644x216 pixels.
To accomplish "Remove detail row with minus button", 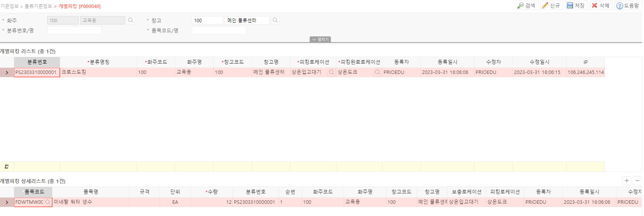I will click(637, 181).
